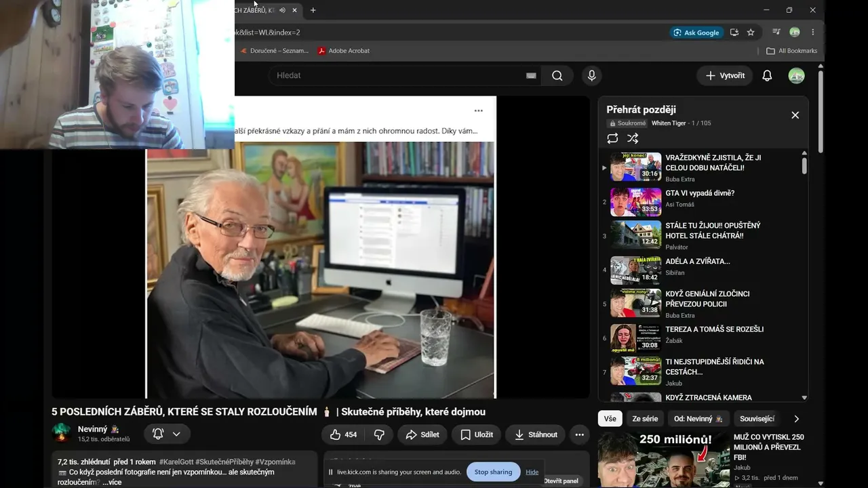Click the playlist panel scrollbar
Screen dimensions: 868x488
pyautogui.click(x=805, y=165)
